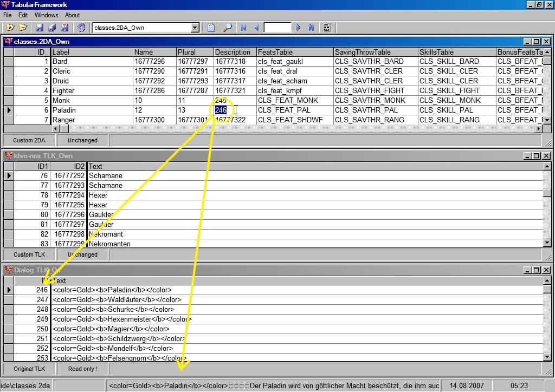Click the single floppy disk save icon
Screen dimensions: 555x392
pyautogui.click(x=40, y=28)
